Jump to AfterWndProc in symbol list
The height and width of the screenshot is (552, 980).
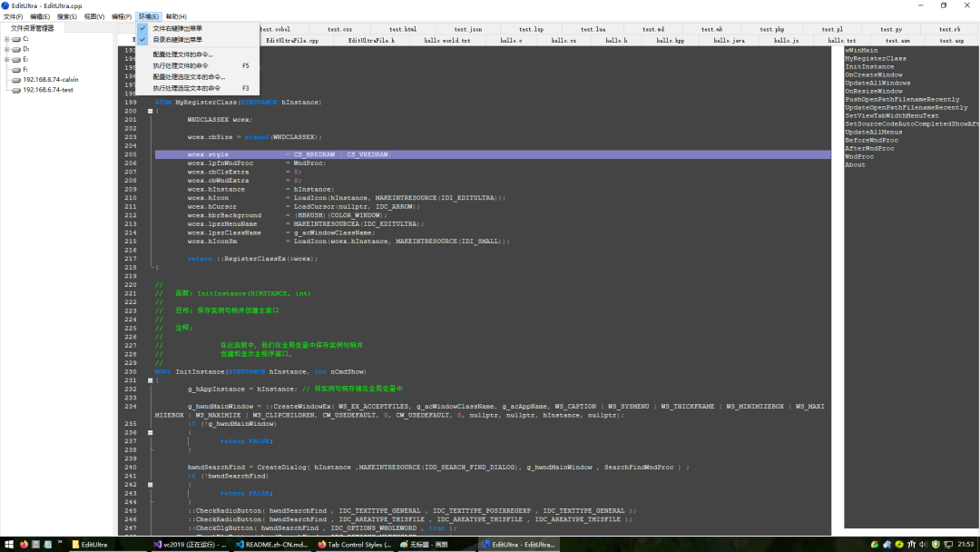(869, 148)
